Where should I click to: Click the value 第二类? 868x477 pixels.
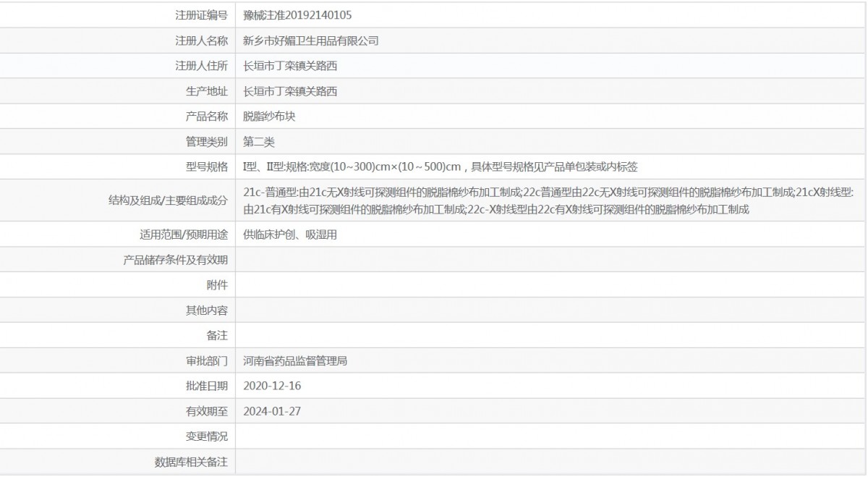(x=259, y=142)
